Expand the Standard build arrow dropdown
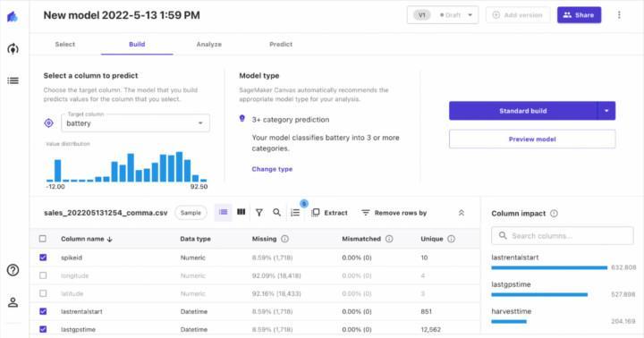Screen dimensions: 644x338 (x=606, y=111)
